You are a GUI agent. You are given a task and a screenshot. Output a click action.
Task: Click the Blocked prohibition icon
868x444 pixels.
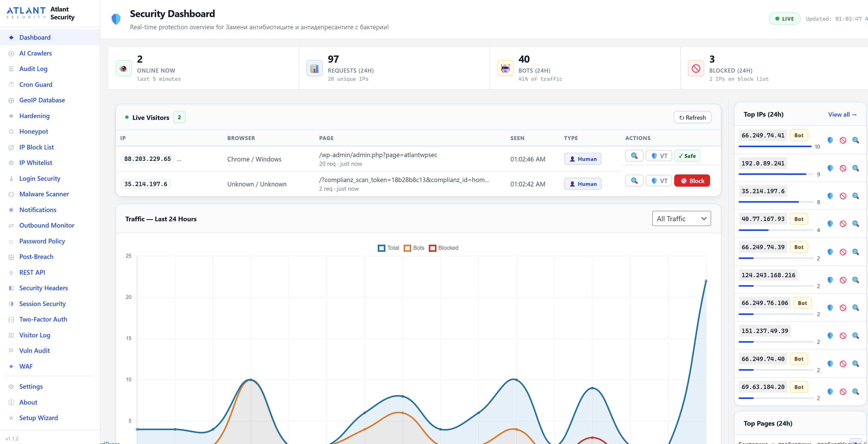[696, 68]
